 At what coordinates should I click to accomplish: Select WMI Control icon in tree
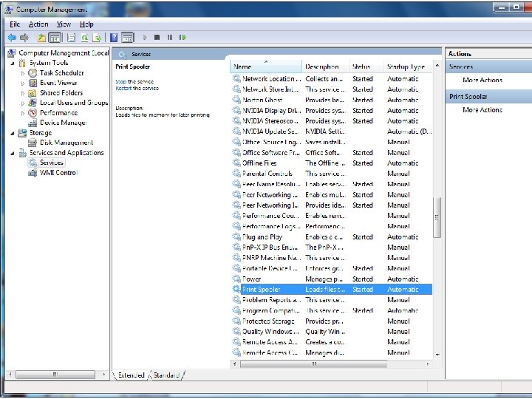(33, 173)
